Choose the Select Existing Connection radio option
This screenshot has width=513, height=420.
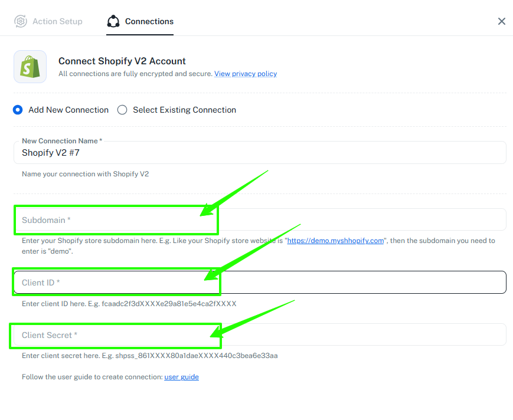(122, 110)
